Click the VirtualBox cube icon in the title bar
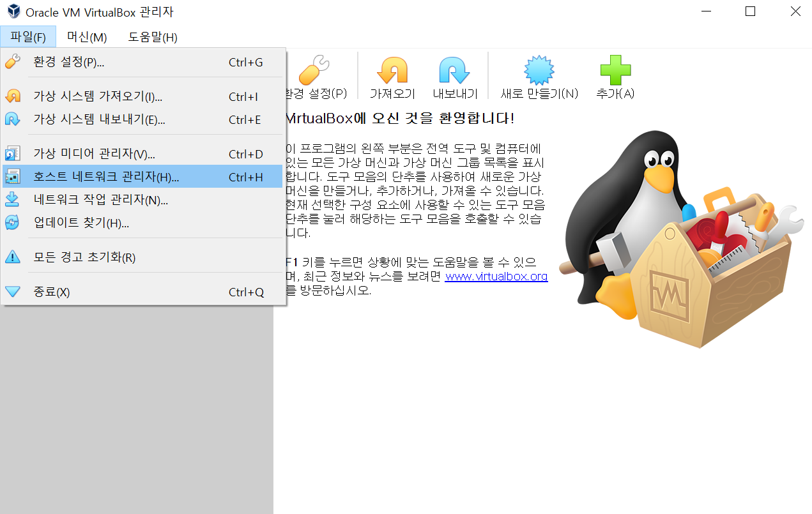Viewport: 812px width, 514px height. pos(13,11)
